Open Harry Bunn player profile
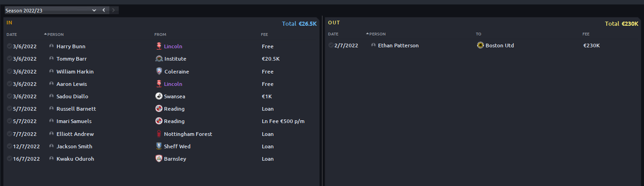Screen dimensions: 644x186 [71, 46]
